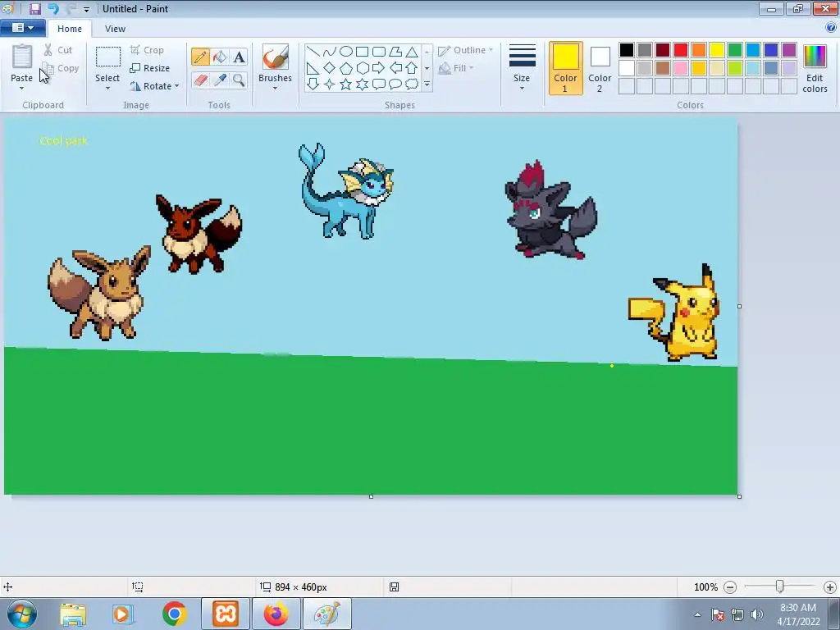The image size is (840, 630).
Task: Choose the Five-point star shape
Action: 346,84
